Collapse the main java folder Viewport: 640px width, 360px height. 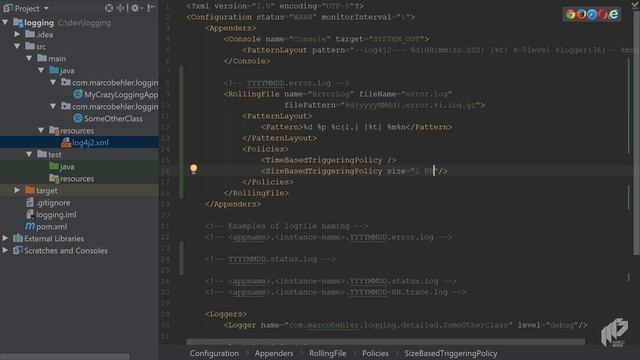tap(41, 70)
